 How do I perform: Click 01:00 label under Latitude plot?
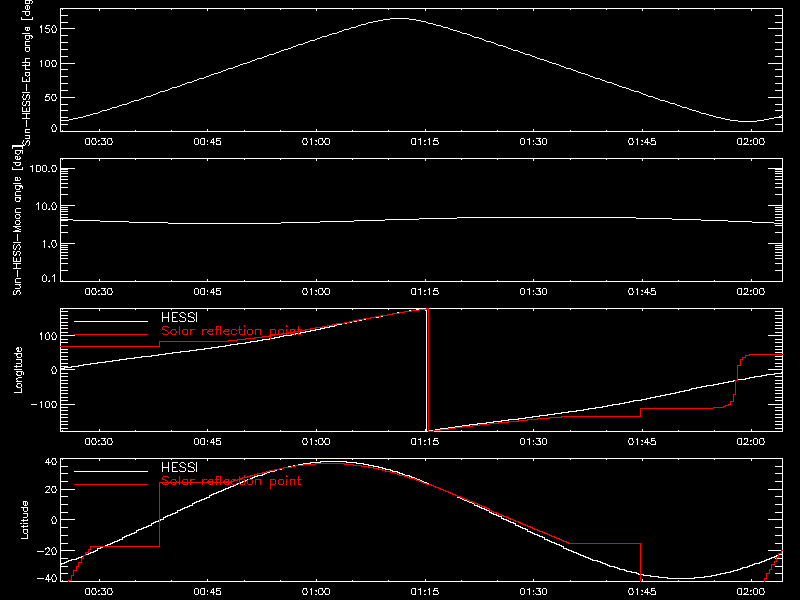(316, 592)
